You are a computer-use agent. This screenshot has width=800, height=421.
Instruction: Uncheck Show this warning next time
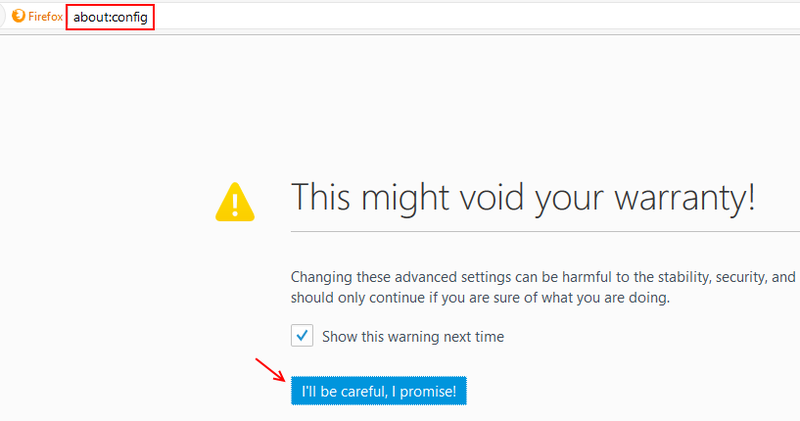click(x=302, y=336)
